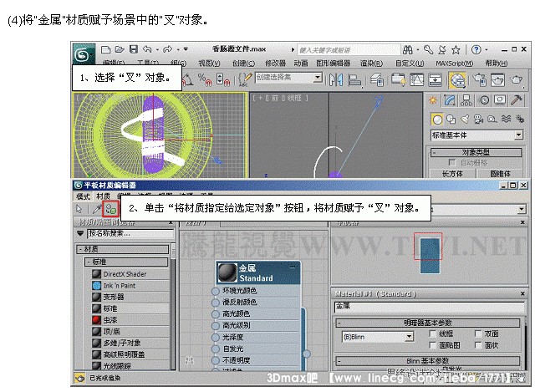
Task: Open the Modify panel tab icon
Action: (x=450, y=100)
